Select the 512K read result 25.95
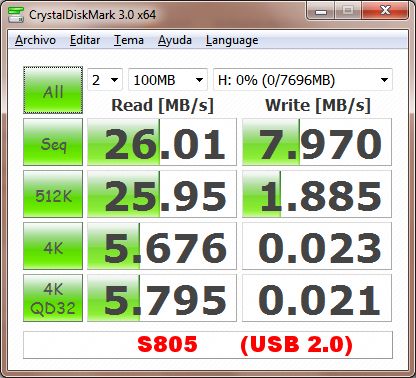Viewport: 416px width, 378px height. tap(162, 194)
